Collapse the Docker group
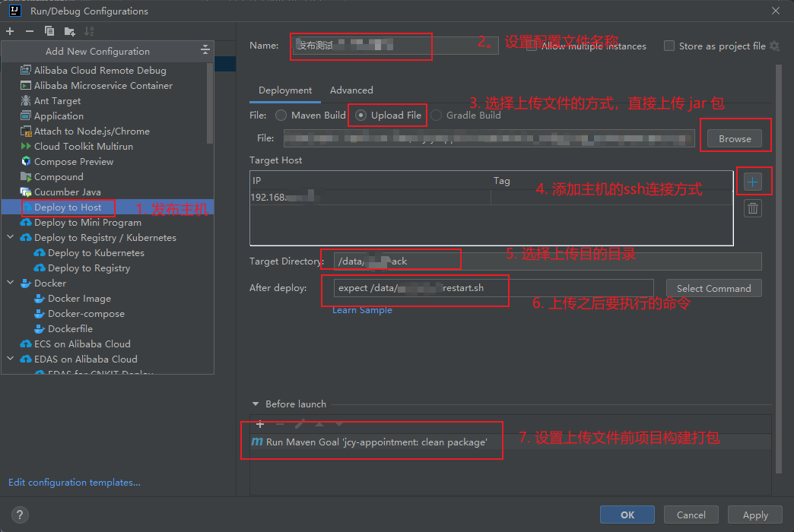The width and height of the screenshot is (794, 532). pyautogui.click(x=11, y=283)
